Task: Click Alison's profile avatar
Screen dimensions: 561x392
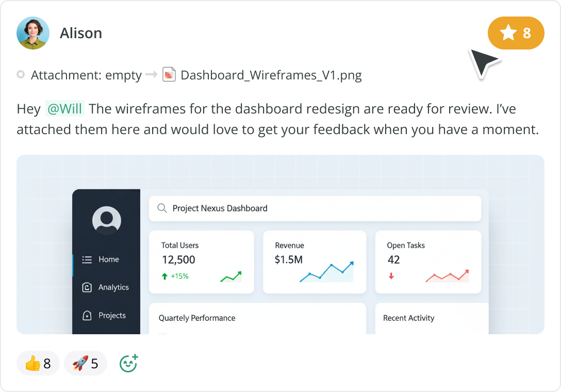Action: click(x=33, y=33)
